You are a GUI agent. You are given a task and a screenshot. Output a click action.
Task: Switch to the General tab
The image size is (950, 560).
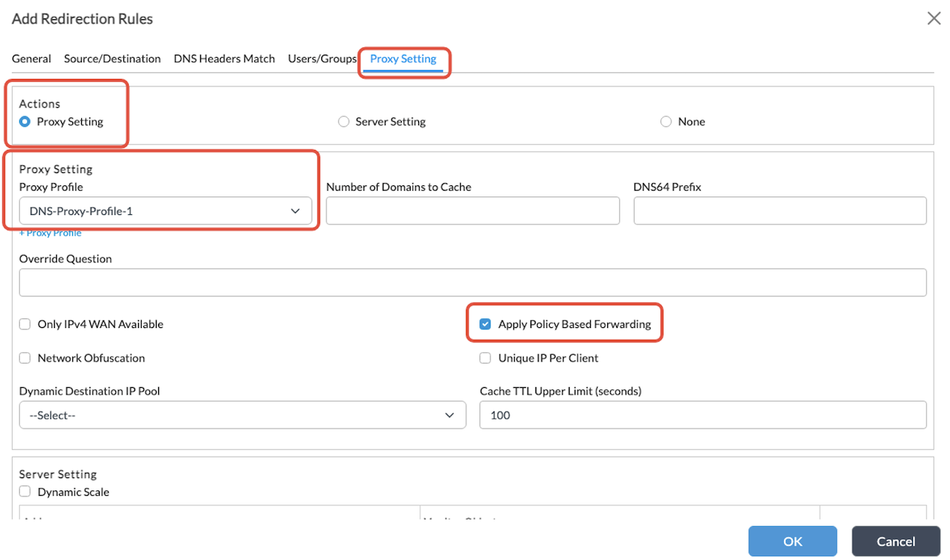[x=31, y=58]
